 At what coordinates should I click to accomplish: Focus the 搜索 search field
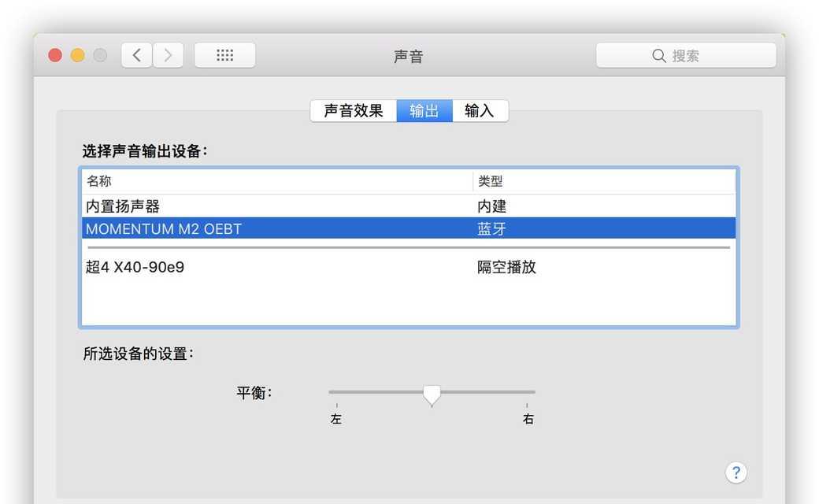coord(686,55)
